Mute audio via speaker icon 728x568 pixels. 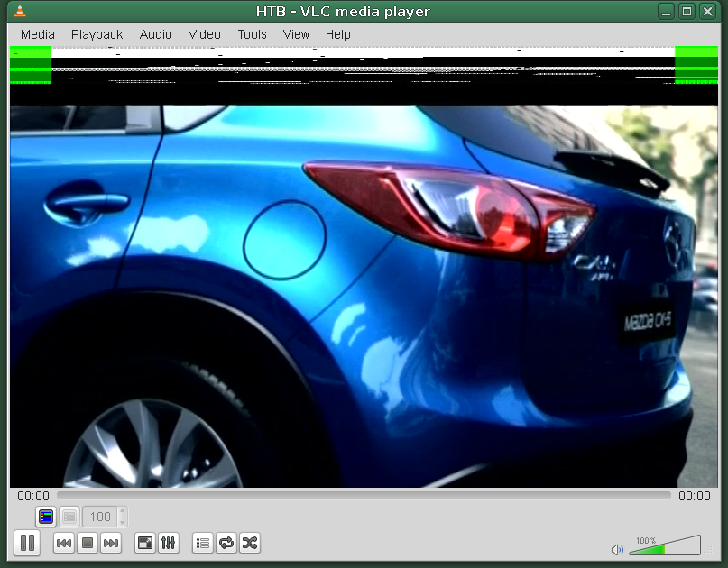(617, 549)
